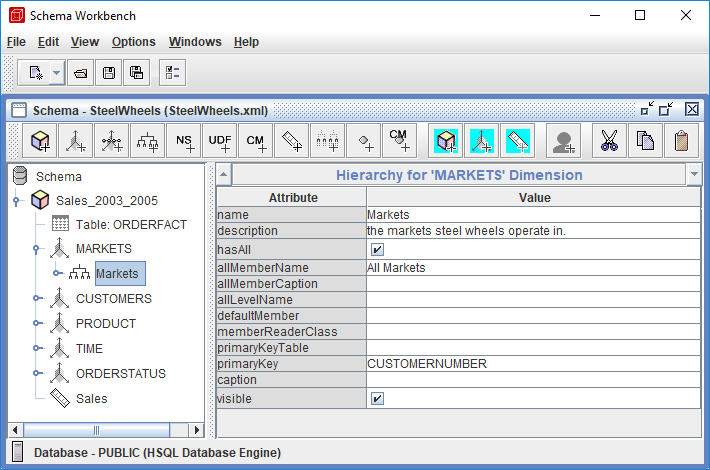710x470 pixels.
Task: Open the View menu
Action: (x=85, y=42)
